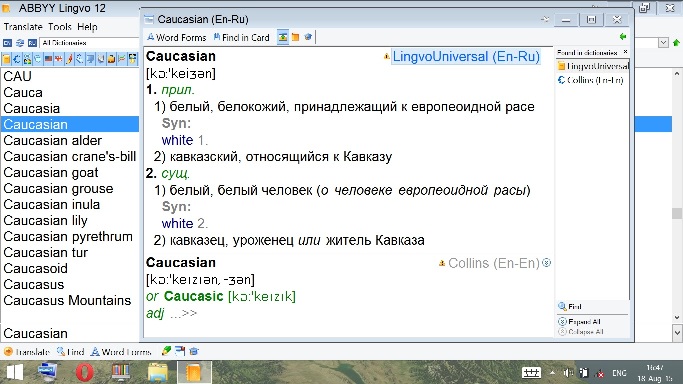
Task: Select the briefcase business dictionary icon
Action: (x=111, y=59)
